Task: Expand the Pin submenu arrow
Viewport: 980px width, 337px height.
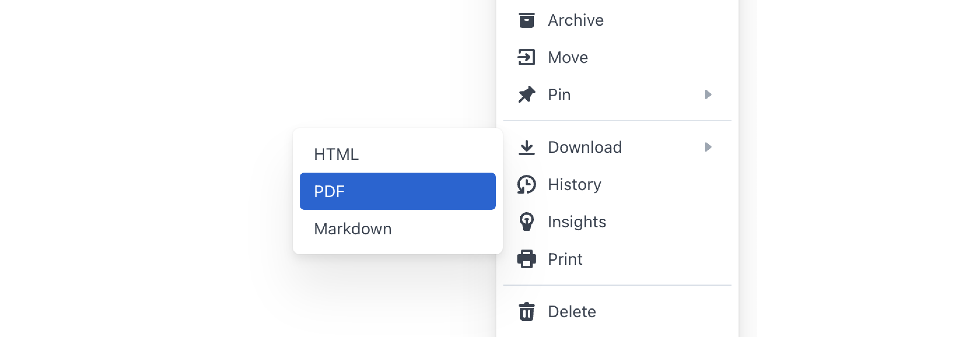Action: click(708, 94)
